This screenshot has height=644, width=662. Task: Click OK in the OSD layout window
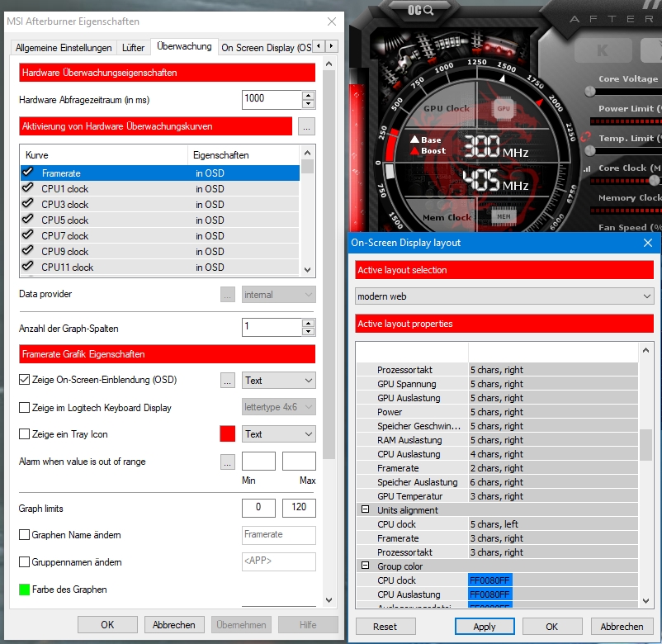tap(552, 627)
